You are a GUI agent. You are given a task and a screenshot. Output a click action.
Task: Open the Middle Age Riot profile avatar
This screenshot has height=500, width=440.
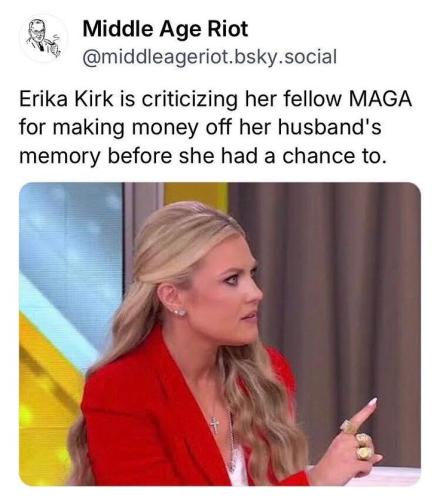pyautogui.click(x=43, y=38)
